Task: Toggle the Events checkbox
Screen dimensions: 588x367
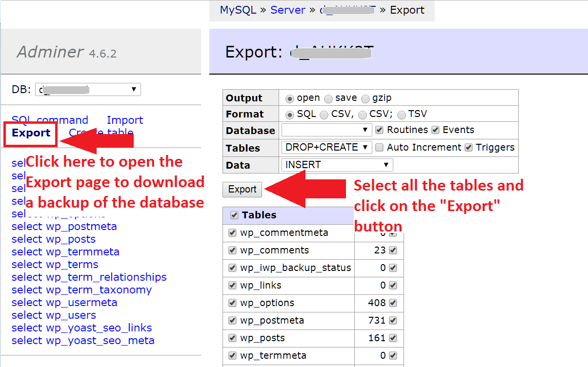Action: click(x=436, y=130)
